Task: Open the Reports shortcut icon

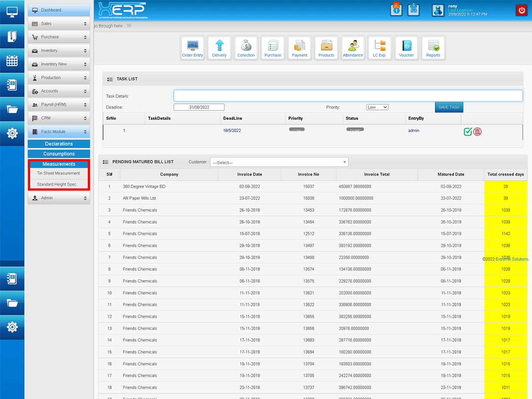Action: pos(433,48)
